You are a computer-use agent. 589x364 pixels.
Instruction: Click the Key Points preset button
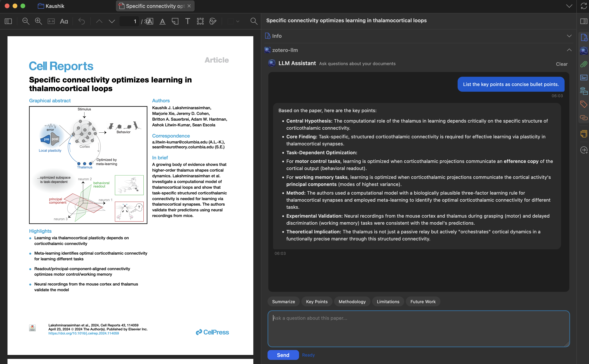point(317,302)
